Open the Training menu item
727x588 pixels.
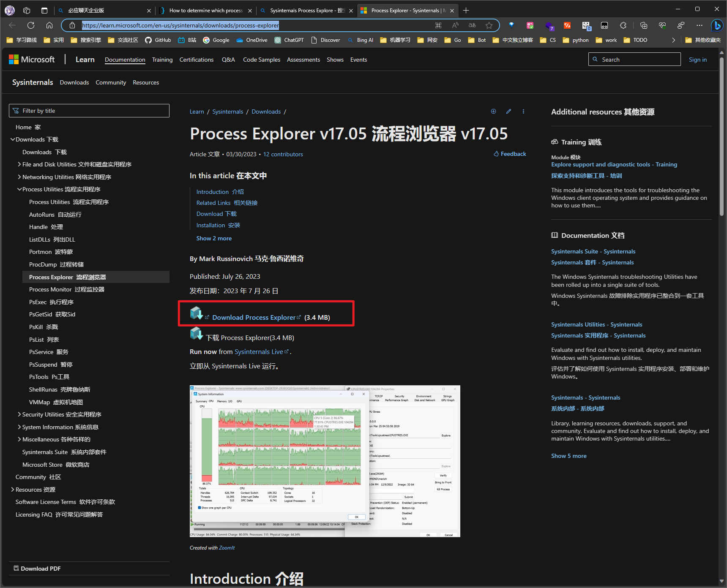(x=162, y=60)
